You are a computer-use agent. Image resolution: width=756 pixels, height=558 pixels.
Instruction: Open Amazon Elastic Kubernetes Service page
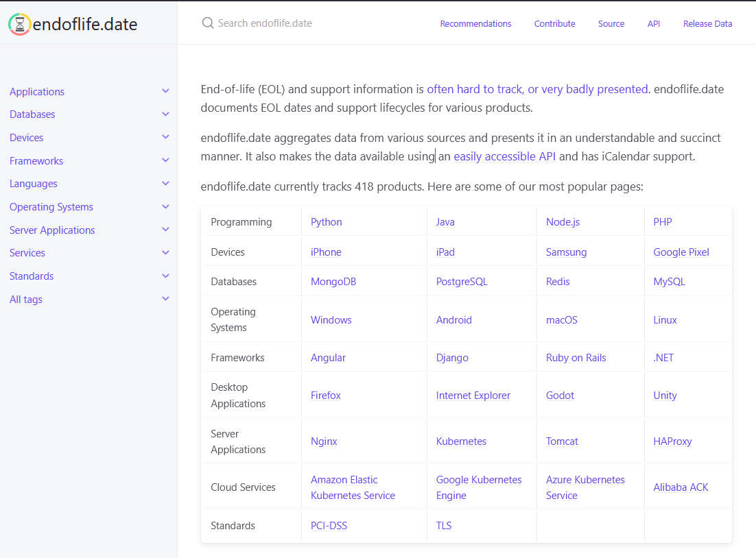tap(353, 487)
